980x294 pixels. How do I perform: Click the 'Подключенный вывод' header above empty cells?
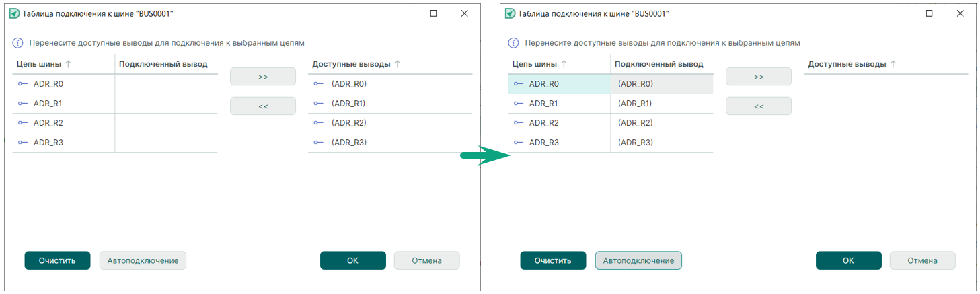pos(163,65)
